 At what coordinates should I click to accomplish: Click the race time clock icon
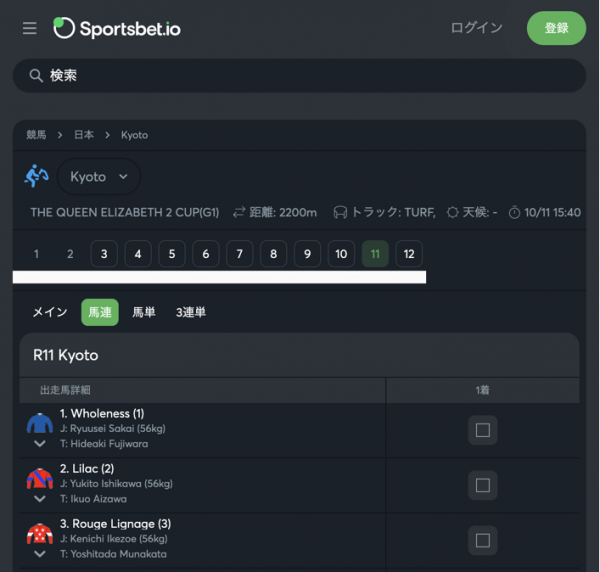point(514,212)
